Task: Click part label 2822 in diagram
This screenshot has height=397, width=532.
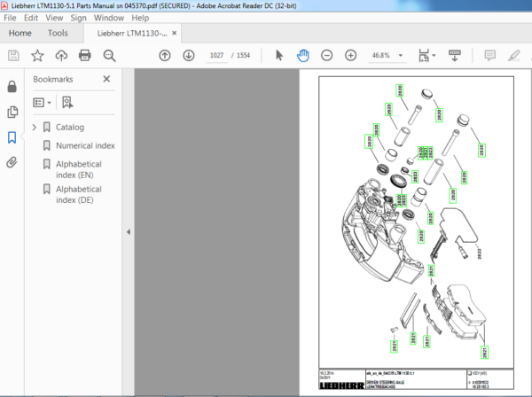Action: pyautogui.click(x=480, y=254)
